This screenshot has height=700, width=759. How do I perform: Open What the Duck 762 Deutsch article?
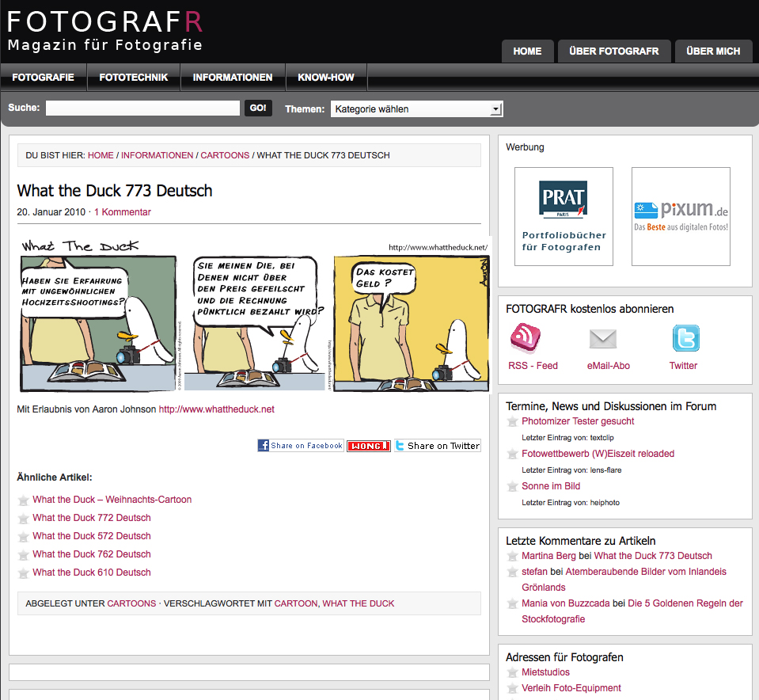[92, 554]
